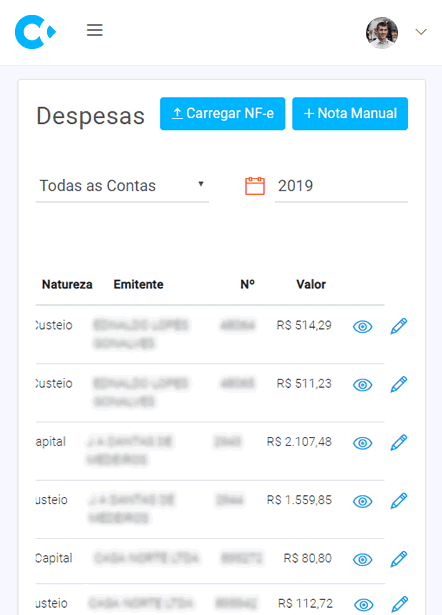Screen dimensions: 442x615
Task: Click the + Nota Manual button
Action: 350,113
